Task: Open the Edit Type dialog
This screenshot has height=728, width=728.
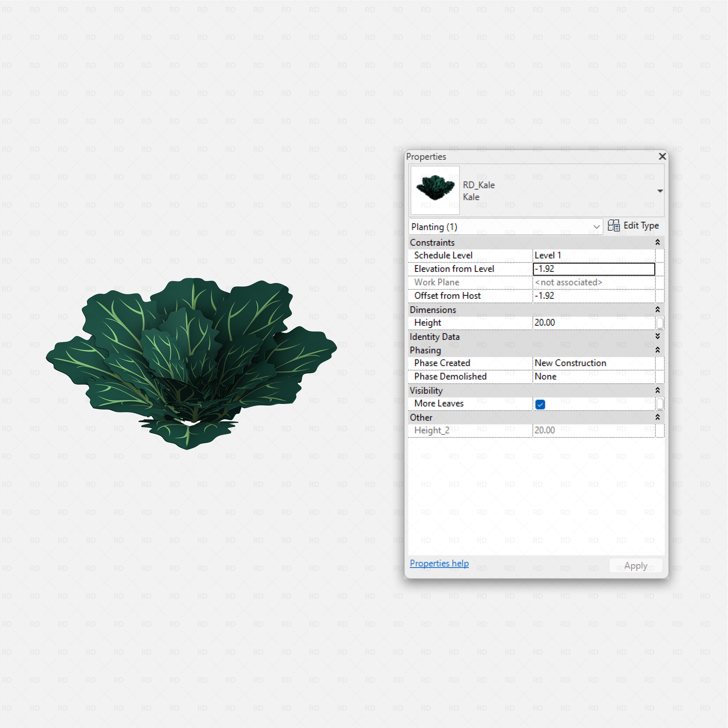Action: [634, 226]
